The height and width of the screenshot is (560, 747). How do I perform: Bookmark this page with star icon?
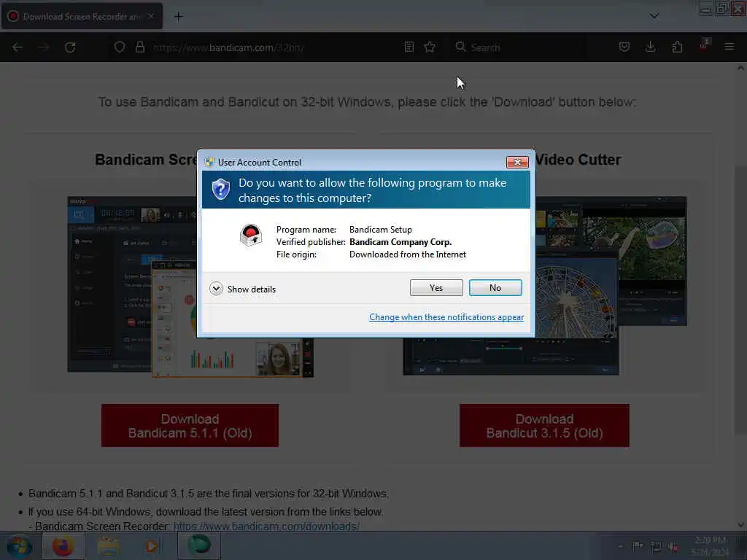[430, 47]
